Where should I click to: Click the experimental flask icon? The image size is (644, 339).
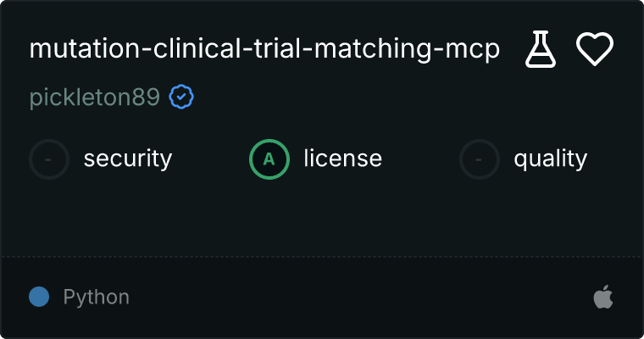[541, 49]
